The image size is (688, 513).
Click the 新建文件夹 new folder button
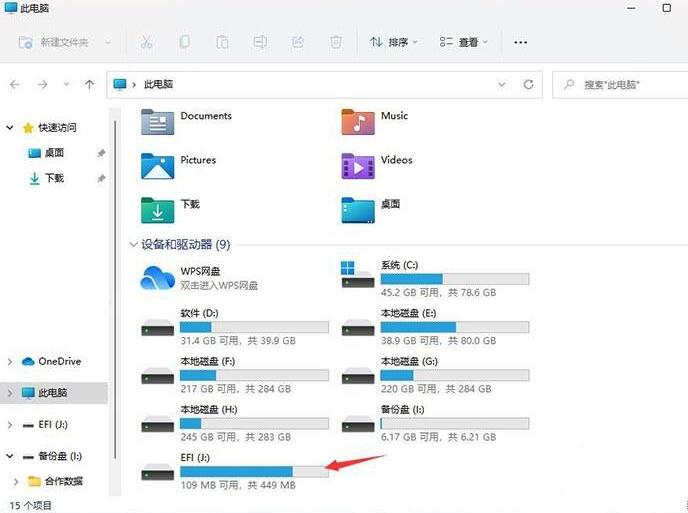click(x=53, y=42)
